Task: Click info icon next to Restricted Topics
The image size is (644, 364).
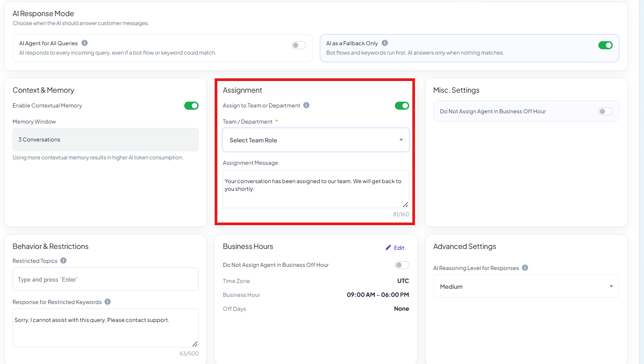Action: tap(64, 261)
